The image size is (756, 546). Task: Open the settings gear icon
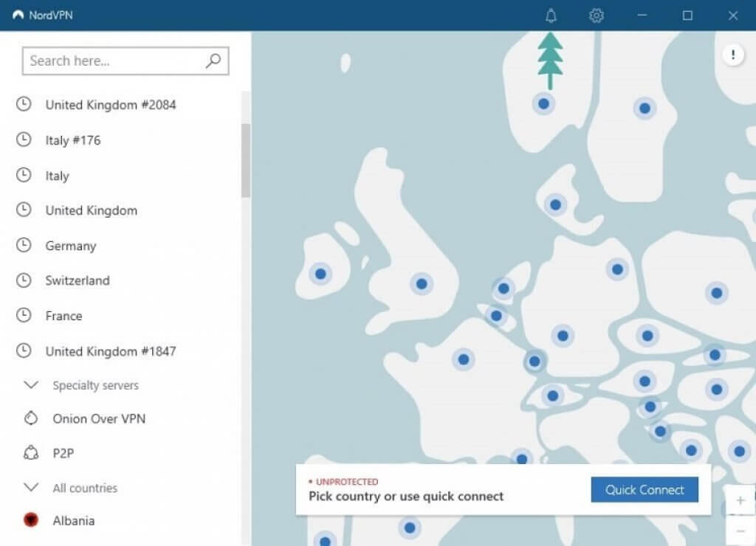[596, 15]
